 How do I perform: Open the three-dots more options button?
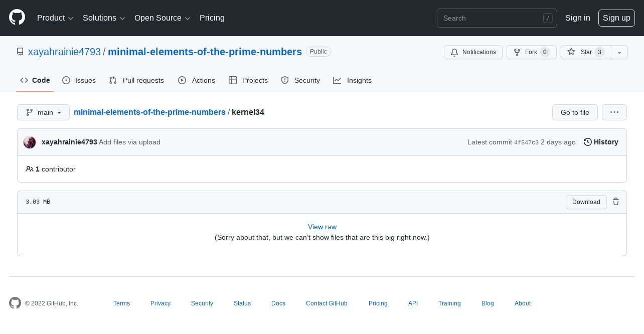tap(614, 112)
